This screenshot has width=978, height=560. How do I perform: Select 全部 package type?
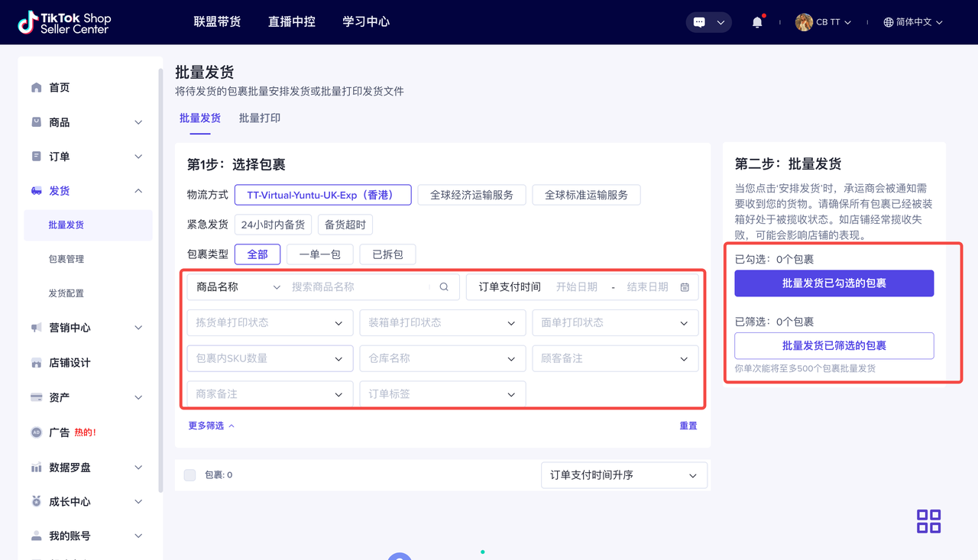tap(257, 254)
